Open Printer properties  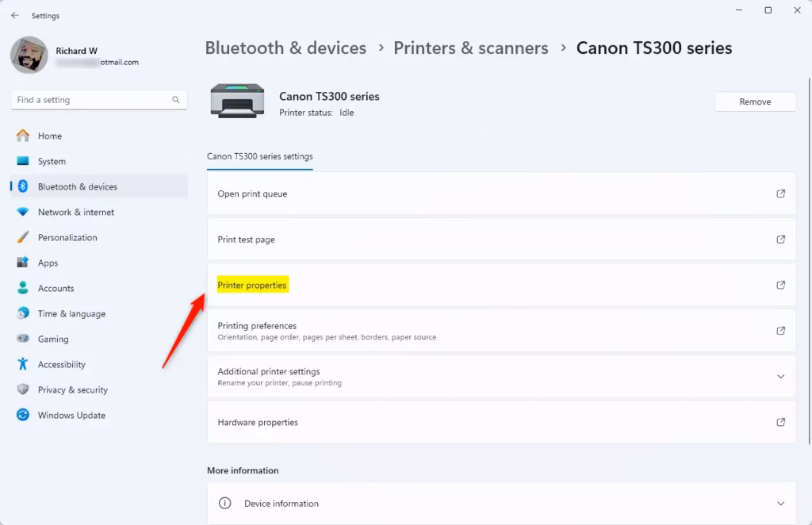[501, 285]
